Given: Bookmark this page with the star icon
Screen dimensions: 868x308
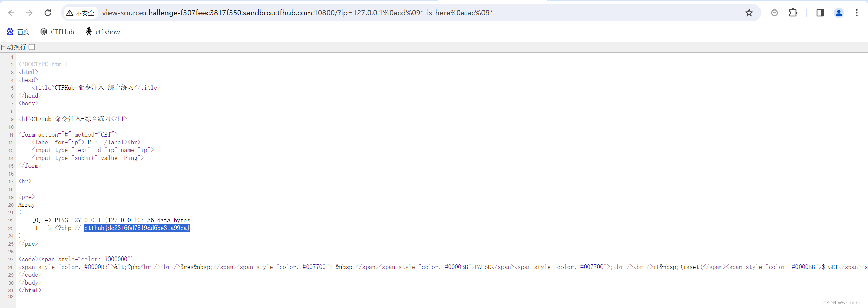Looking at the screenshot, I should point(749,13).
